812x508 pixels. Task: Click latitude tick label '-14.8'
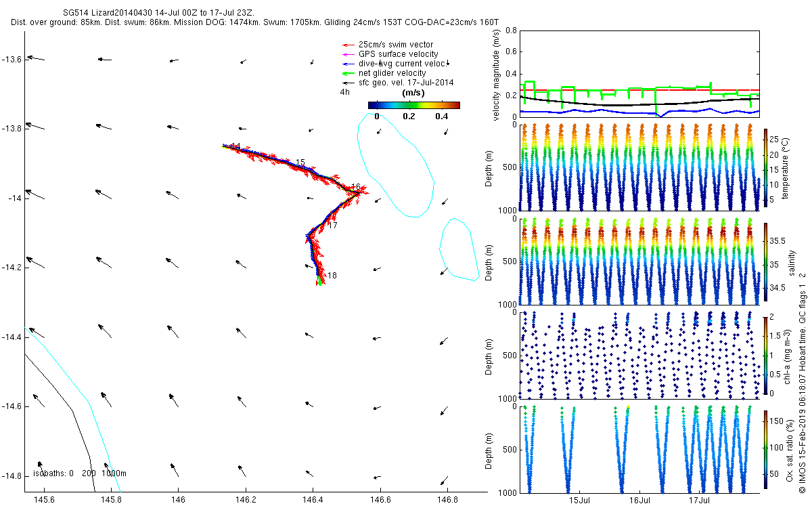12,475
